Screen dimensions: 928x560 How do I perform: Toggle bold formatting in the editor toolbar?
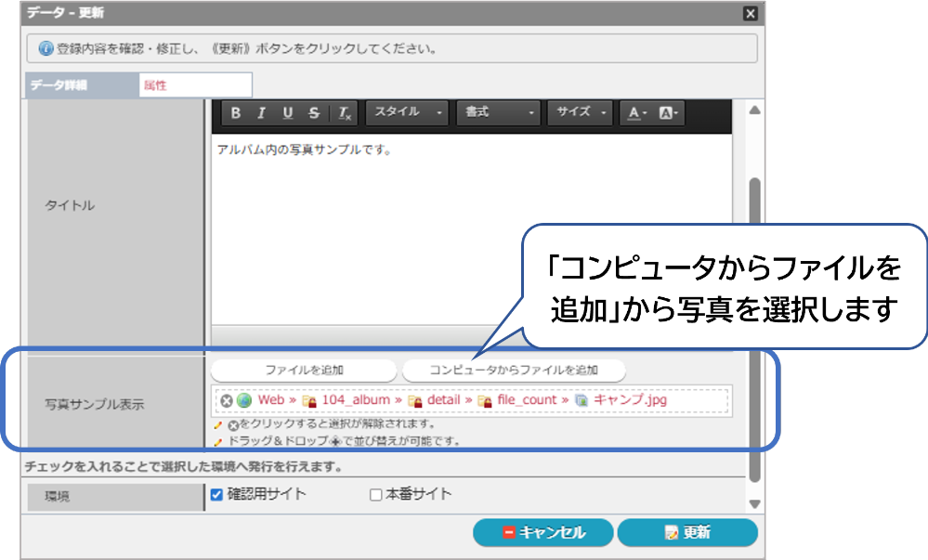pyautogui.click(x=236, y=113)
